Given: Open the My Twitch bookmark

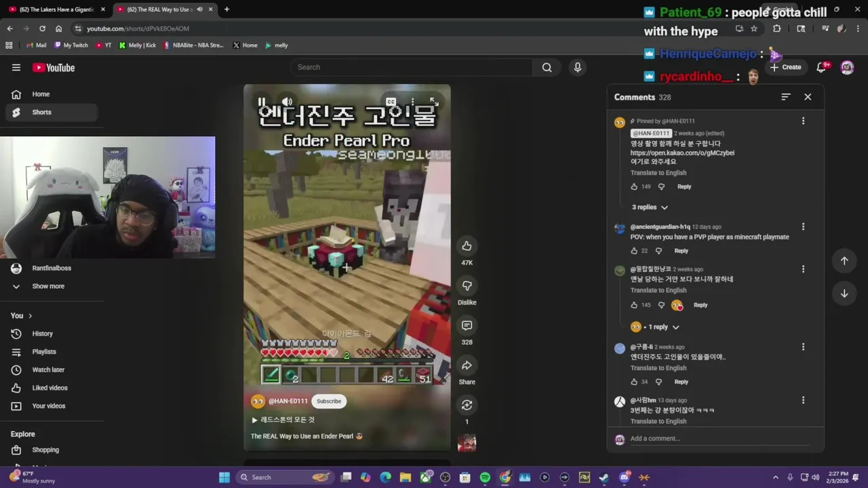Looking at the screenshot, I should coord(71,45).
